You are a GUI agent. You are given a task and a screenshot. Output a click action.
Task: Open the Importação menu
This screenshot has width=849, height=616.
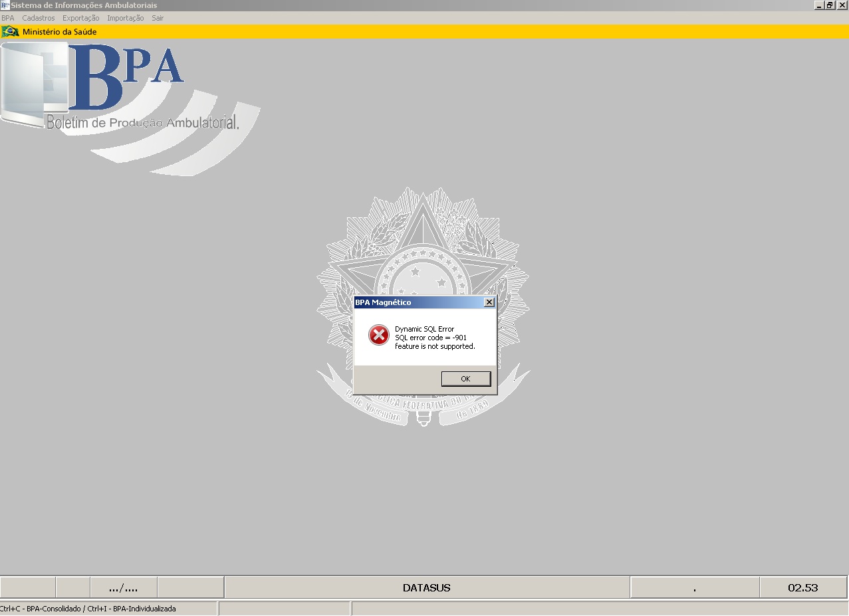tap(125, 18)
